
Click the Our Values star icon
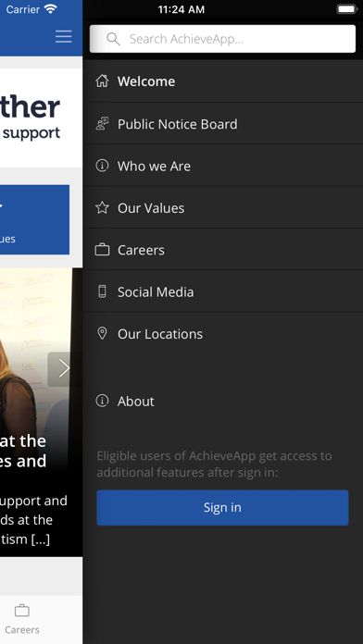tap(102, 207)
